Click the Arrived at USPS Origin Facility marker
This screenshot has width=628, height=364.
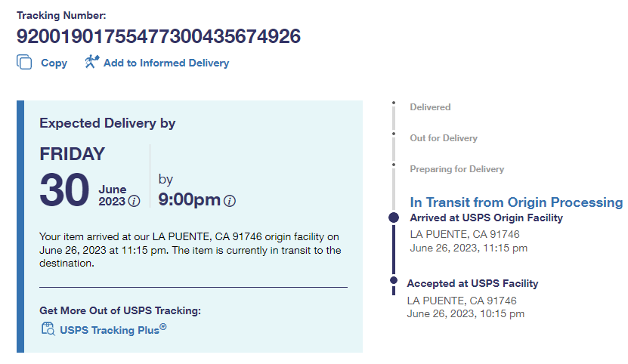[x=393, y=217]
